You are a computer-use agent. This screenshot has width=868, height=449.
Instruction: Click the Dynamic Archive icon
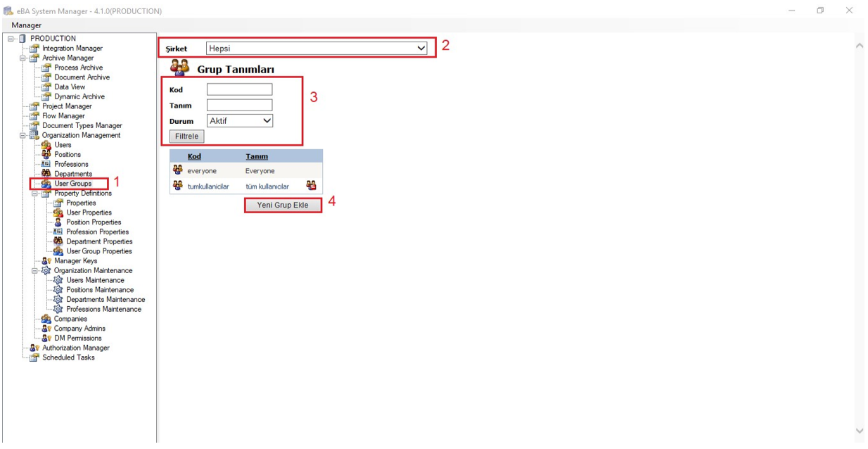47,97
